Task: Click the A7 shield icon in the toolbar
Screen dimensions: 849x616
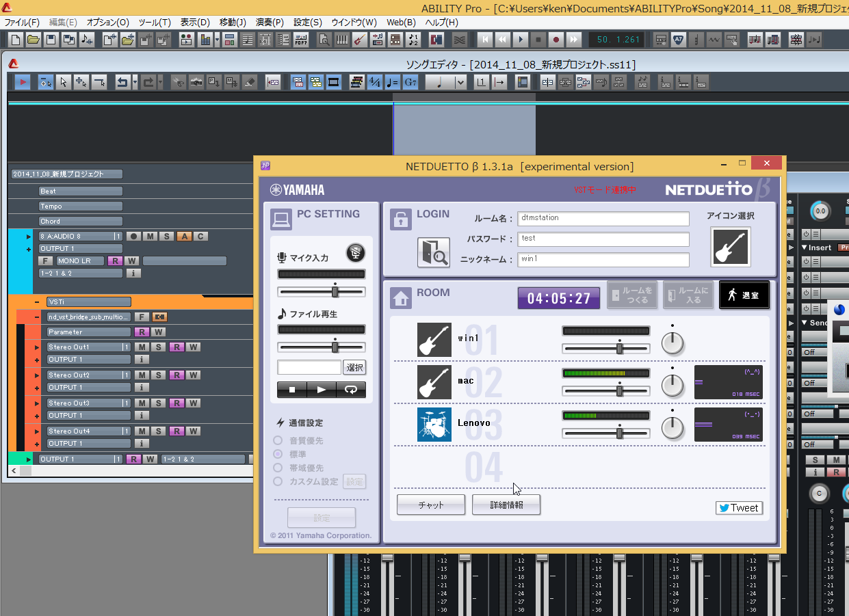Action: pyautogui.click(x=679, y=40)
